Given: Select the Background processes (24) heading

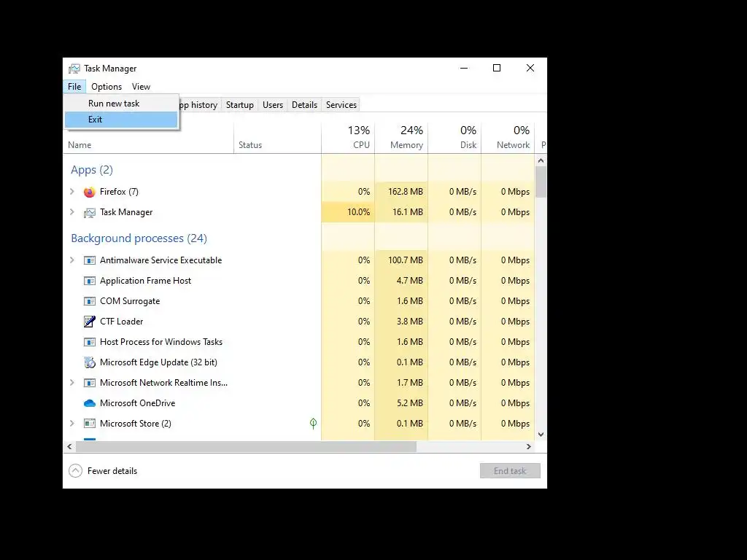Looking at the screenshot, I should pyautogui.click(x=139, y=238).
